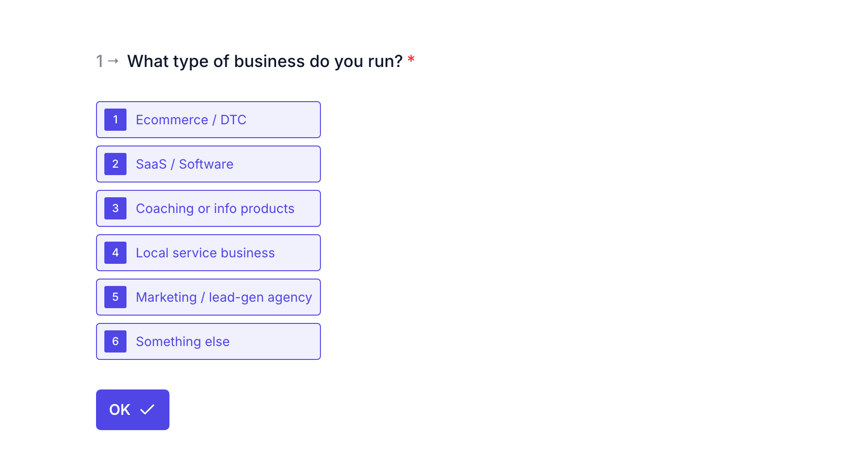Click the question title text
This screenshot has height=462, width=868.
(265, 61)
